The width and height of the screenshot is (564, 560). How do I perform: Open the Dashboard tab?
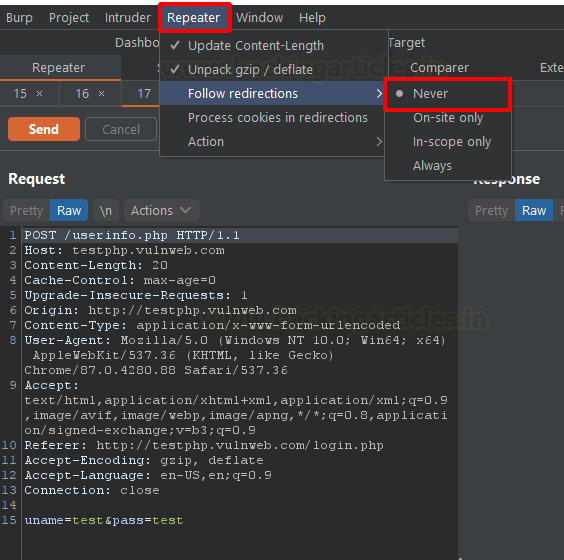(137, 43)
